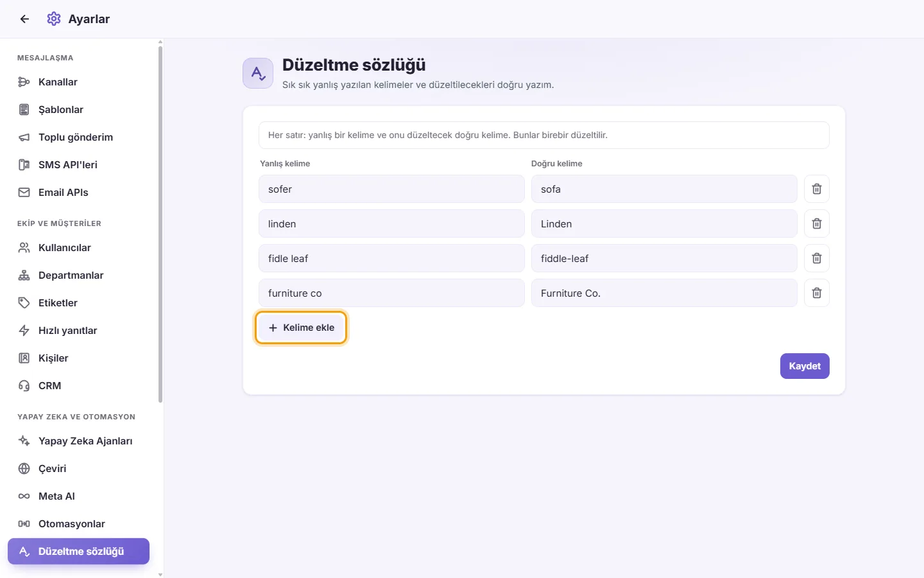
Task: Click the Email APIs envelope icon
Action: [x=24, y=193]
